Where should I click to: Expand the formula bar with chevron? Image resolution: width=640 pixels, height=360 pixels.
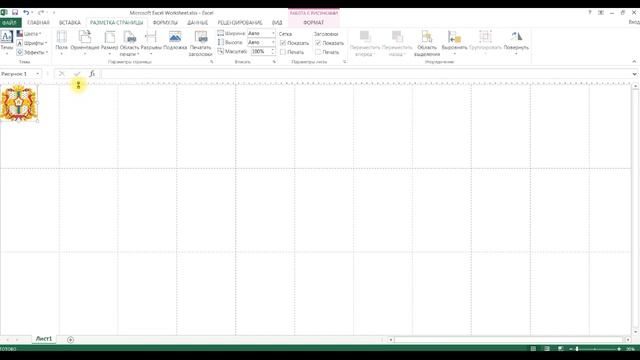point(634,74)
